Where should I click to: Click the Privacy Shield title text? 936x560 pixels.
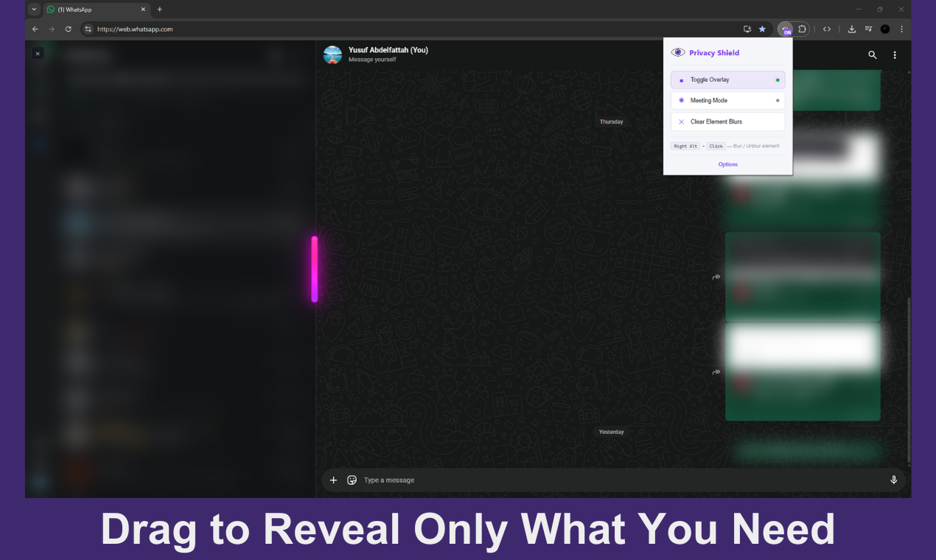coord(714,53)
